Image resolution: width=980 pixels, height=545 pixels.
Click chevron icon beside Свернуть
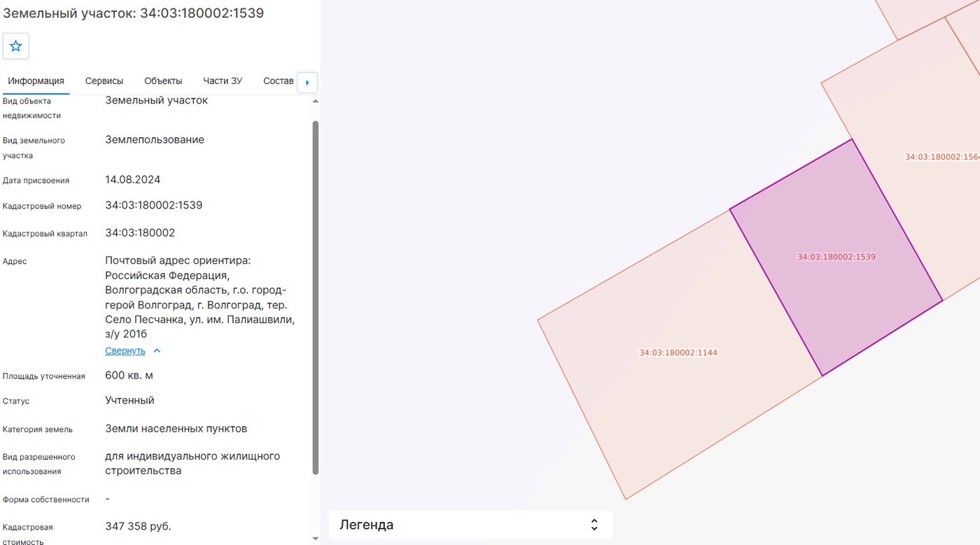[157, 351]
